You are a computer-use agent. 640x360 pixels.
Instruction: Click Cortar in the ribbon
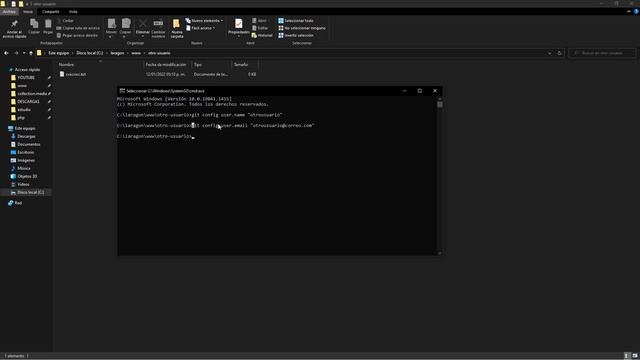65,20
